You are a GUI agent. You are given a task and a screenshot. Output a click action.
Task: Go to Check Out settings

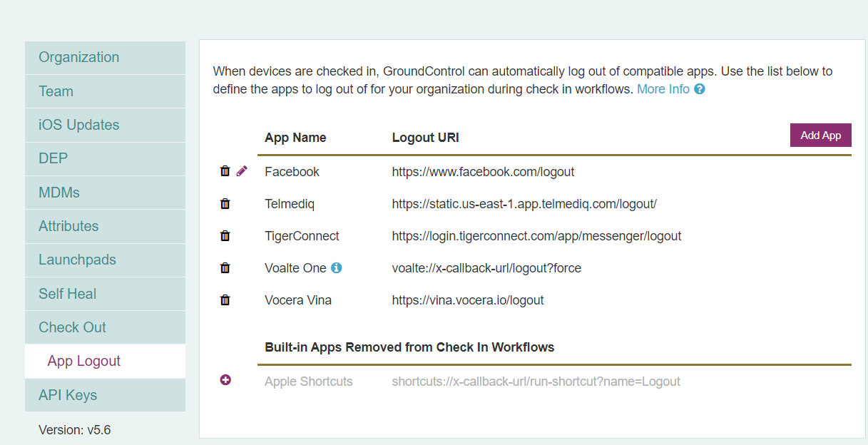tap(105, 327)
